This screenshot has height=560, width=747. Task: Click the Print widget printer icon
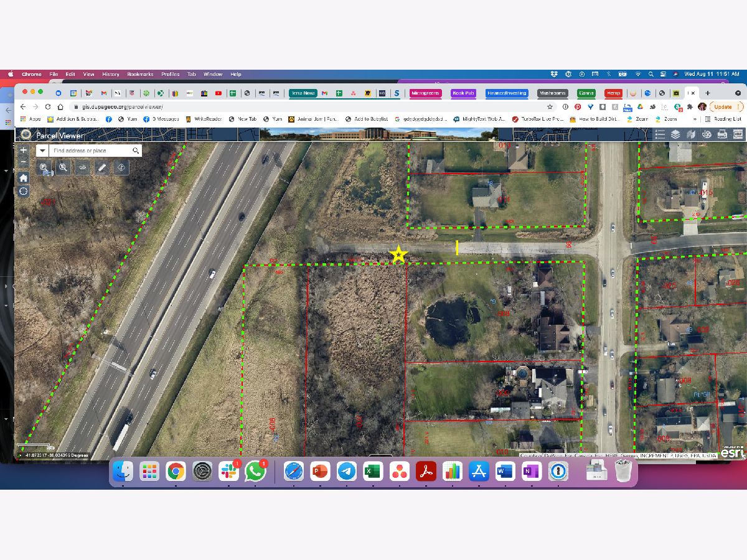click(x=722, y=134)
